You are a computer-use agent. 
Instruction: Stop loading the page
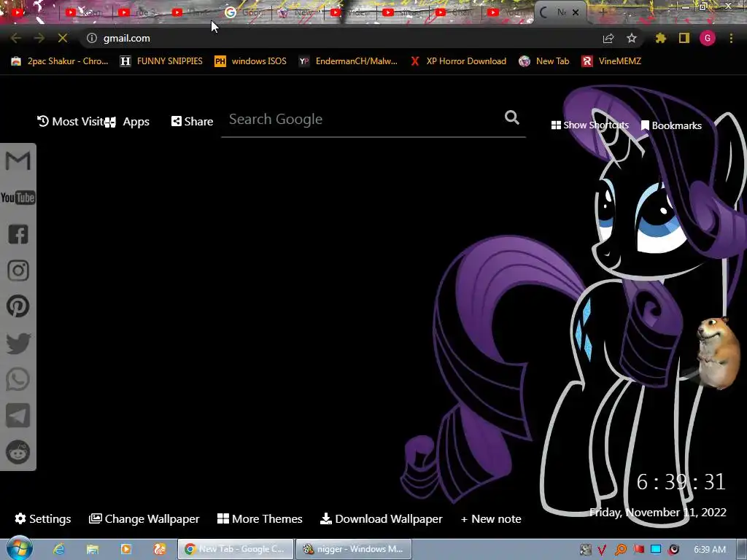pyautogui.click(x=63, y=38)
